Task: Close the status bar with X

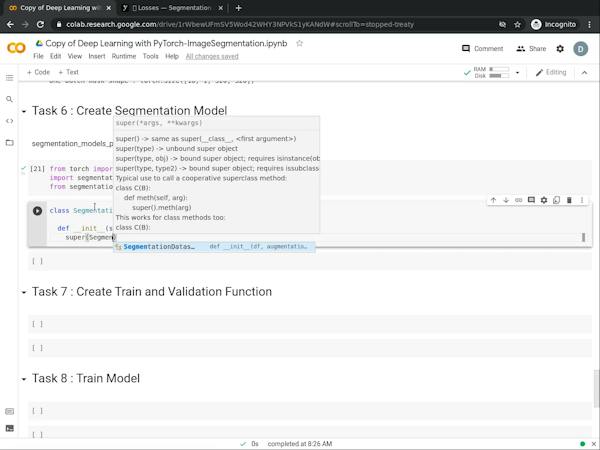Action: tap(594, 444)
